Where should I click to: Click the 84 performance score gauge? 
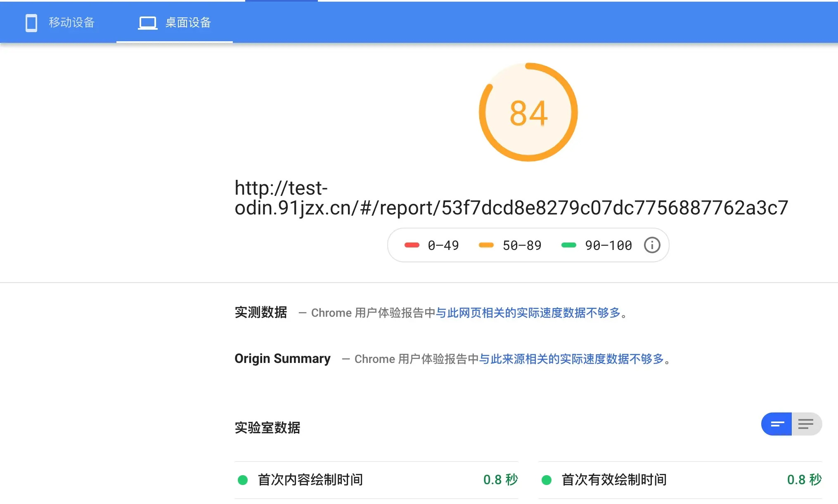528,112
